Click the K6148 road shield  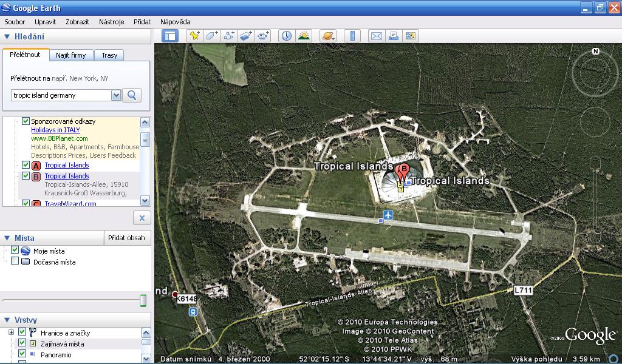(187, 298)
